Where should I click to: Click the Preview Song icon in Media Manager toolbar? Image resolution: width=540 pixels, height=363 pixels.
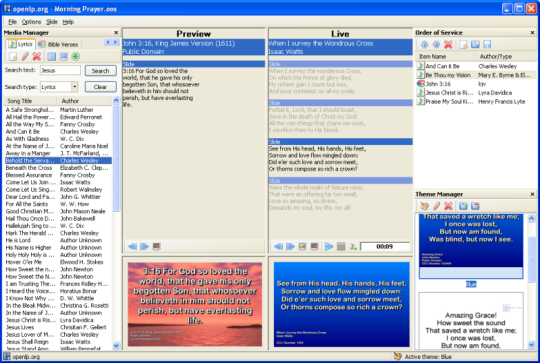[52, 56]
